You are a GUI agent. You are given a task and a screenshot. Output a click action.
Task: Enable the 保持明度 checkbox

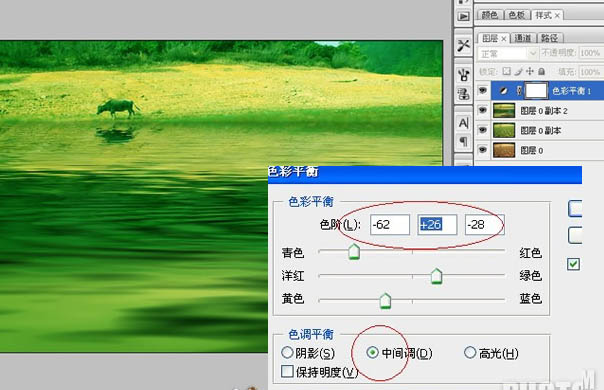coord(287,372)
